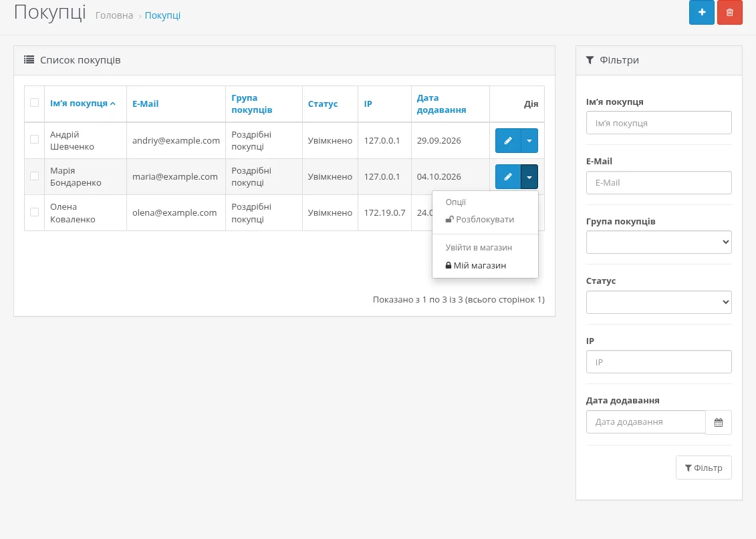Viewport: 756px width, 539px height.
Task: Click the IP filter input field
Action: (x=658, y=362)
